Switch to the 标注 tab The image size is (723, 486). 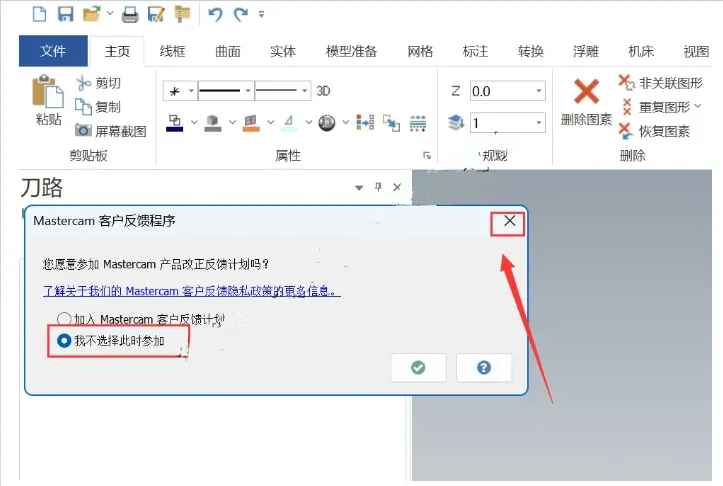click(x=475, y=51)
